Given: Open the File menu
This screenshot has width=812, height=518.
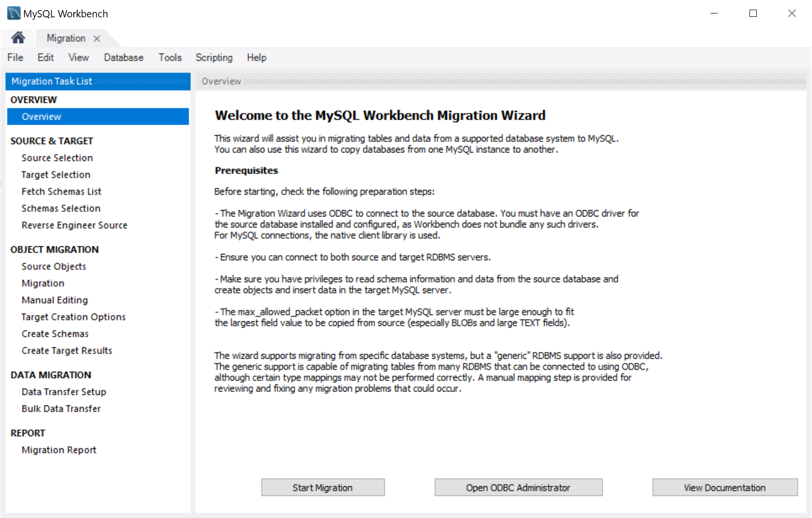Looking at the screenshot, I should (15, 58).
